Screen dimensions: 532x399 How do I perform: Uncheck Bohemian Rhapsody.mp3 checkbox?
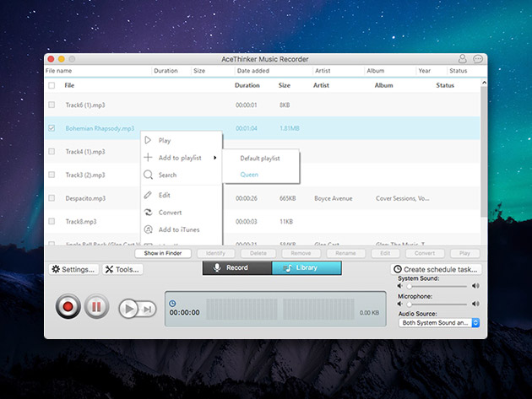pos(52,128)
